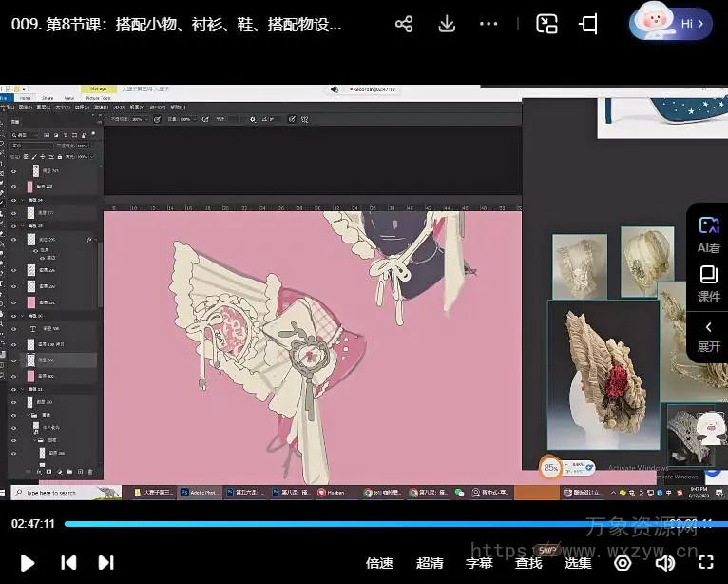Screen dimensions: 728x584
Task: Open the 倍速 playback speed menu
Action: (x=379, y=562)
